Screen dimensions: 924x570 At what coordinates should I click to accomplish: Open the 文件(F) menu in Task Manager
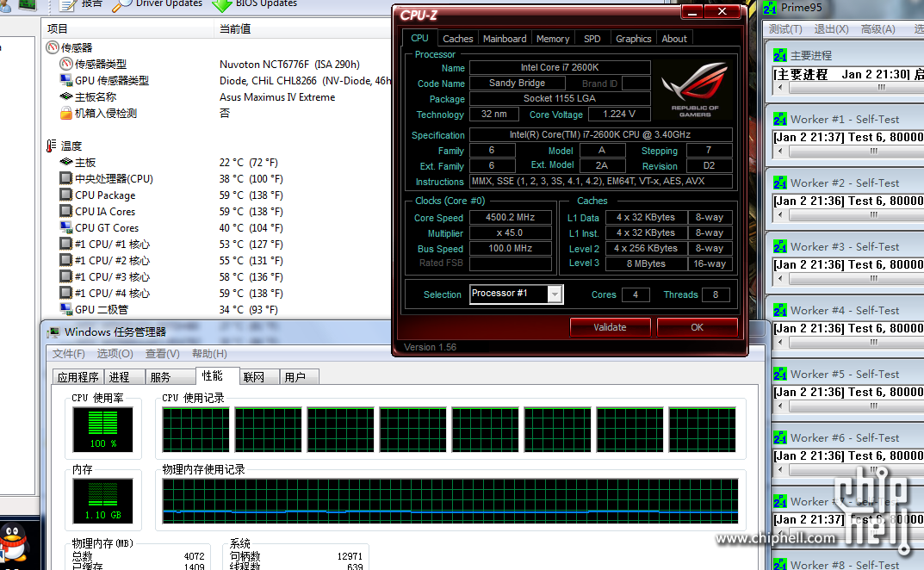68,354
